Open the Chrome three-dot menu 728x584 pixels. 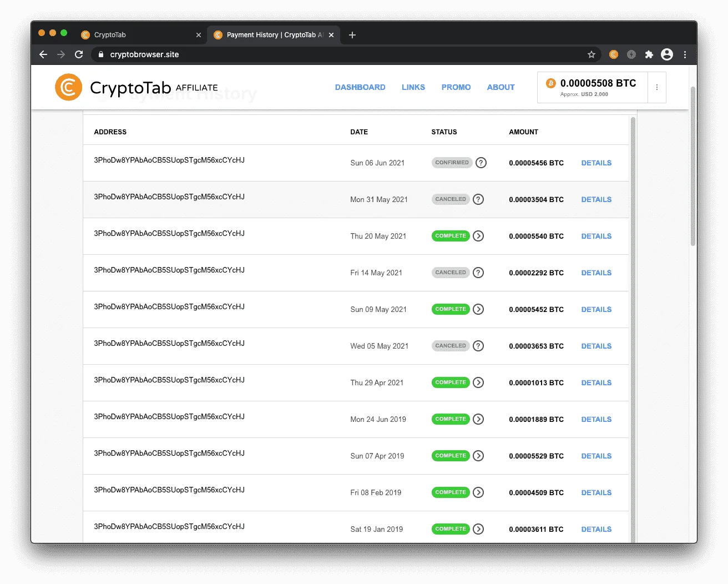point(685,54)
